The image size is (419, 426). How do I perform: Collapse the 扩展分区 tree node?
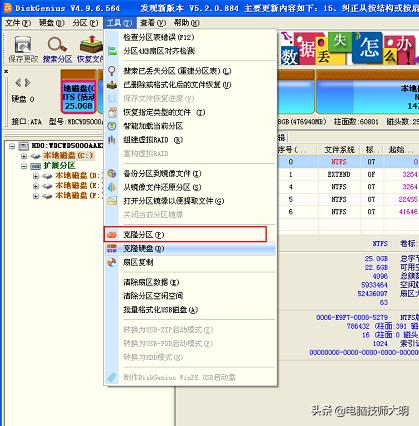tap(24, 166)
